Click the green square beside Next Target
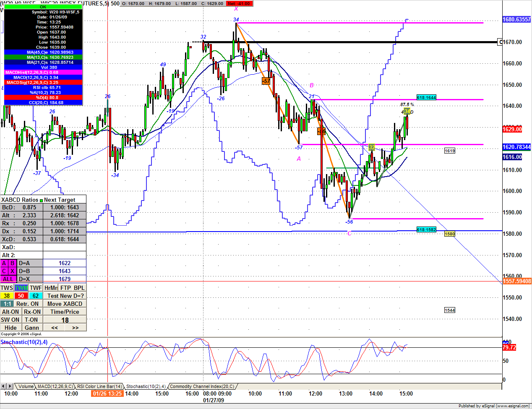The image size is (532, 409). (x=41, y=200)
